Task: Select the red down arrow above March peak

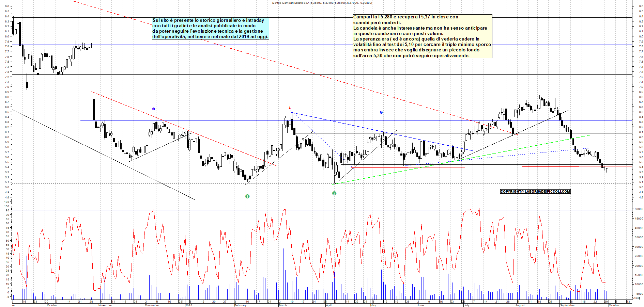Action: click(290, 108)
